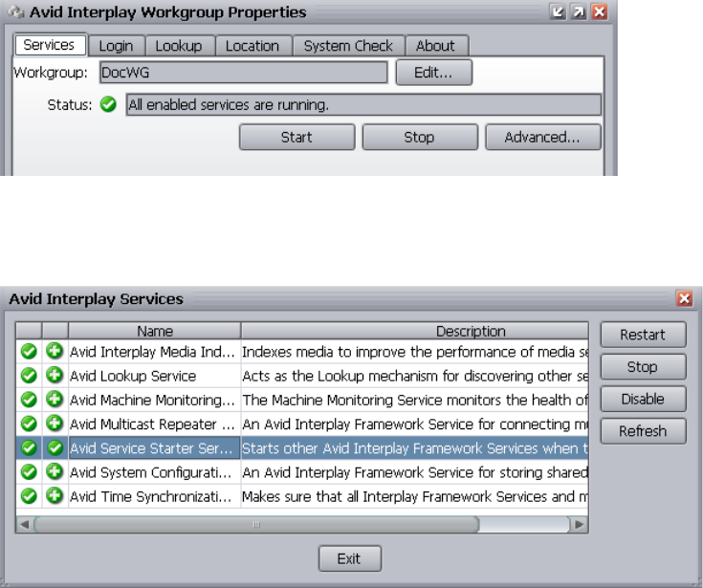Click description 'The Machine Monitoring Service monitors'
703x588 pixels.
click(415, 401)
